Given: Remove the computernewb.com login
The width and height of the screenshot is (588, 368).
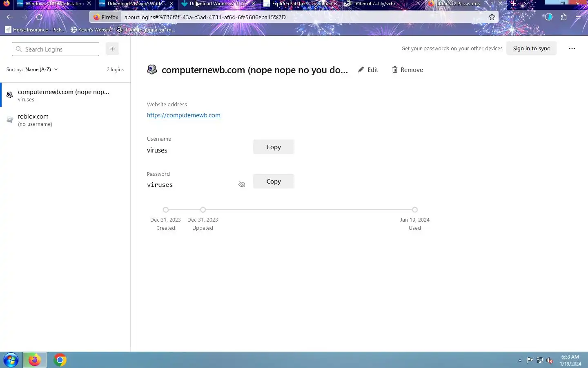Looking at the screenshot, I should coord(408,70).
